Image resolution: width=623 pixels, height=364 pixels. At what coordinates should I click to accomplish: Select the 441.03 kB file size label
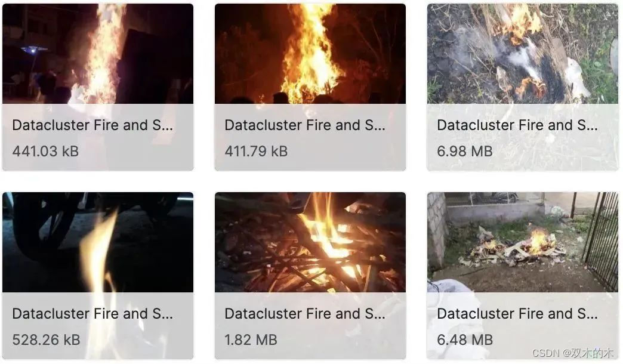click(x=45, y=152)
